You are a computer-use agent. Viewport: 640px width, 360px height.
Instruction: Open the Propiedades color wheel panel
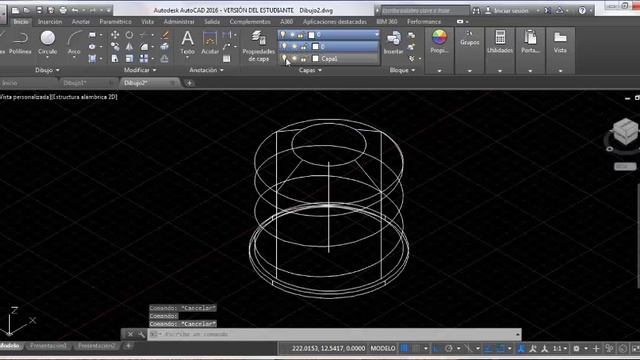pyautogui.click(x=439, y=42)
